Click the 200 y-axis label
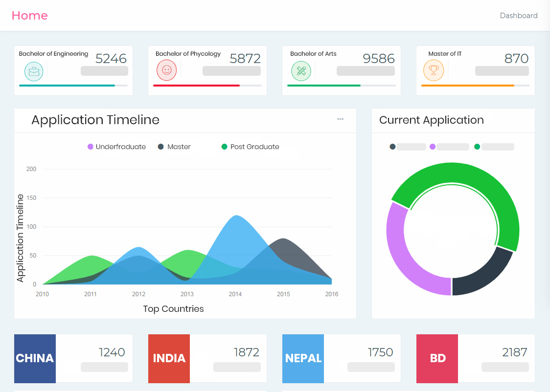Image resolution: width=550 pixels, height=392 pixels. click(x=31, y=169)
